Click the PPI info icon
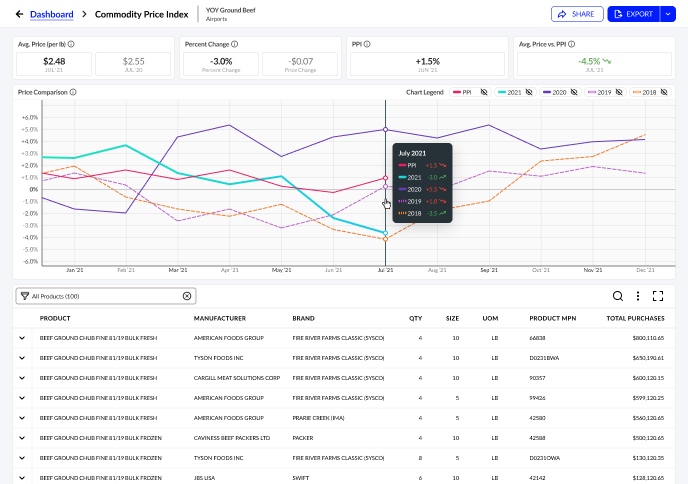Viewport: 688px width, 484px height. [x=367, y=44]
